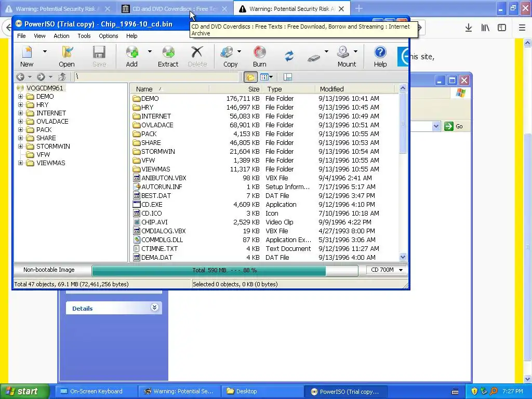The width and height of the screenshot is (532, 399).
Task: Open the Copy button dropdown arrow
Action: (x=239, y=51)
